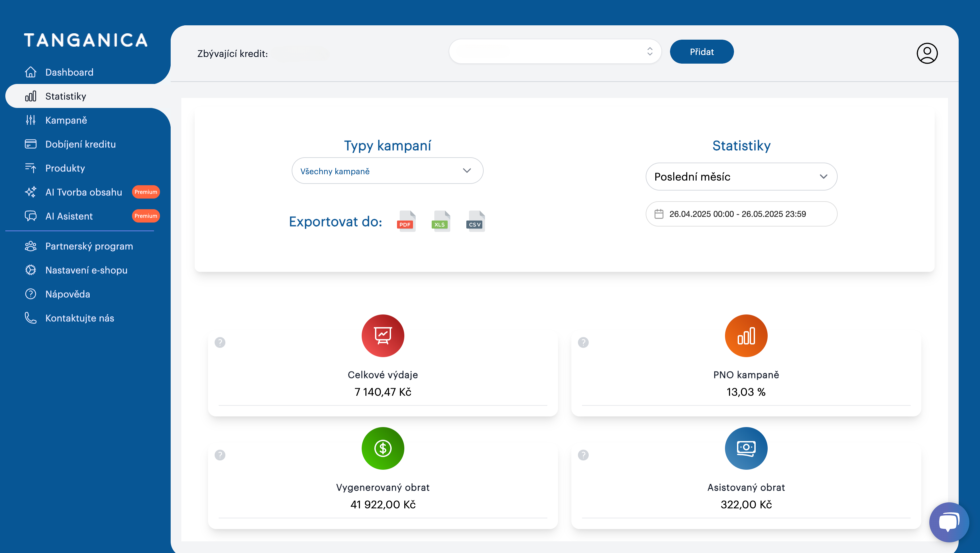Show help for PNO kampaně card
This screenshot has width=980, height=553.
click(583, 342)
